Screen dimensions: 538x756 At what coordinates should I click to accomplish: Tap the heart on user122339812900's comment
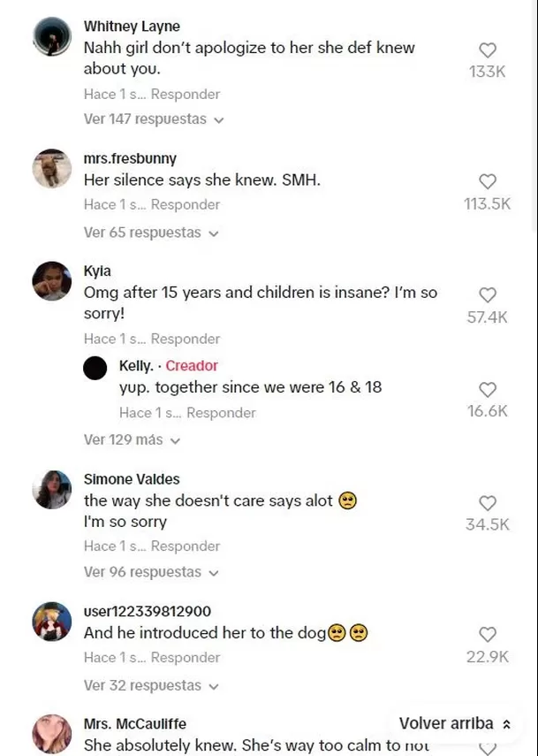point(488,634)
